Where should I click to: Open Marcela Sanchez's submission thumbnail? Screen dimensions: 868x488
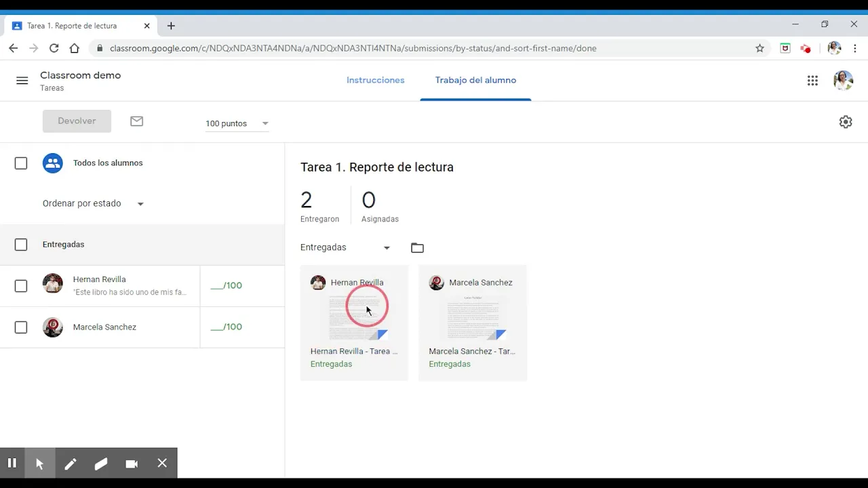pos(473,323)
